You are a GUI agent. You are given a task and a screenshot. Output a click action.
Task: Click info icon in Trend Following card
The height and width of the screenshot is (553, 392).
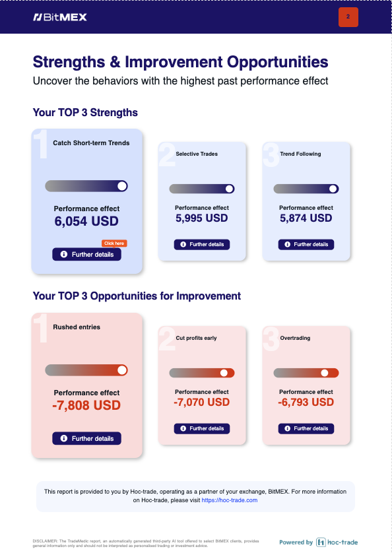click(288, 244)
